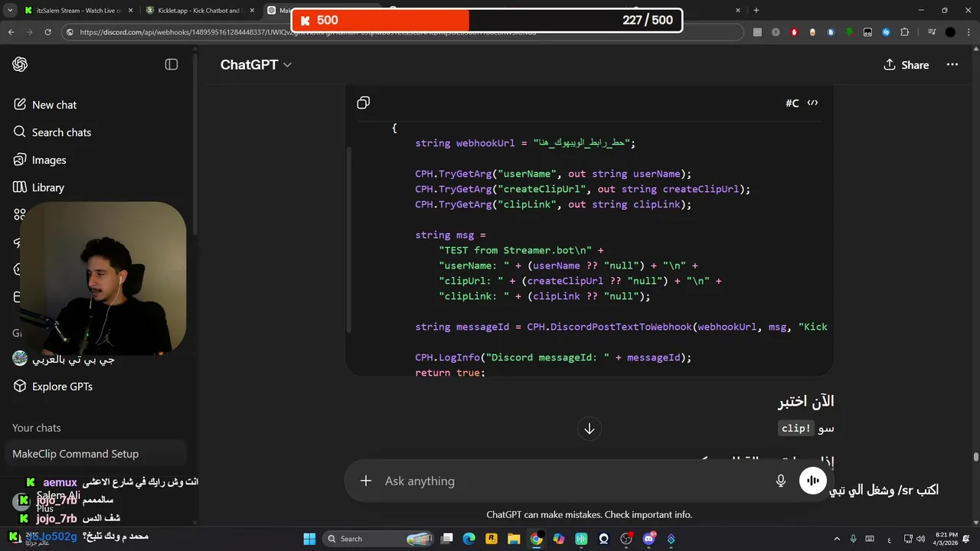
Task: Click the code view icon next to #C
Action: [x=812, y=103]
